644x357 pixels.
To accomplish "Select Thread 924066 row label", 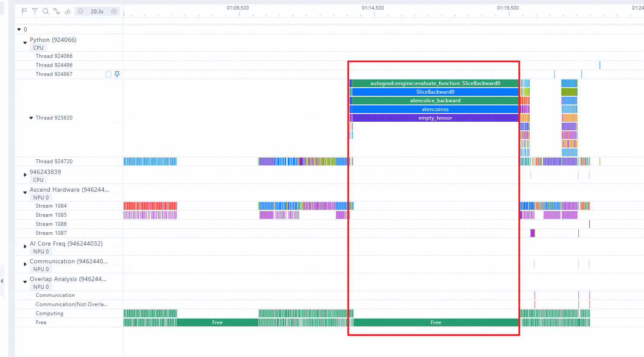I will pyautogui.click(x=54, y=56).
